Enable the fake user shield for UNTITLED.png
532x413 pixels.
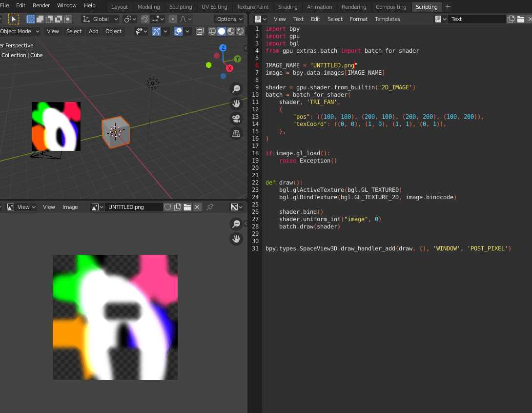coord(168,206)
